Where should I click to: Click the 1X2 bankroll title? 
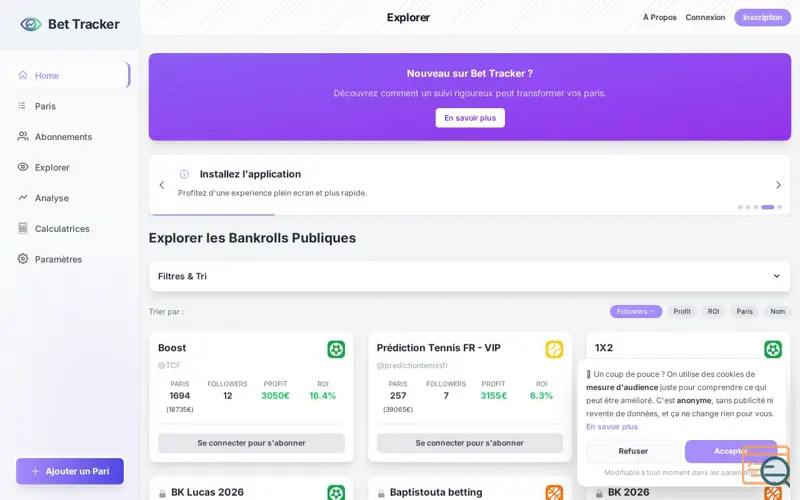point(604,347)
